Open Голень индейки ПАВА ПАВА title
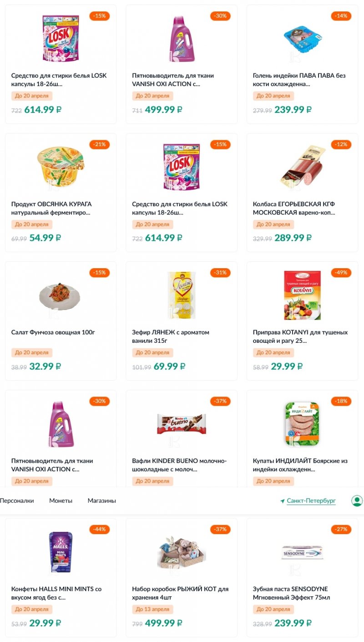The width and height of the screenshot is (364, 642). (x=299, y=80)
